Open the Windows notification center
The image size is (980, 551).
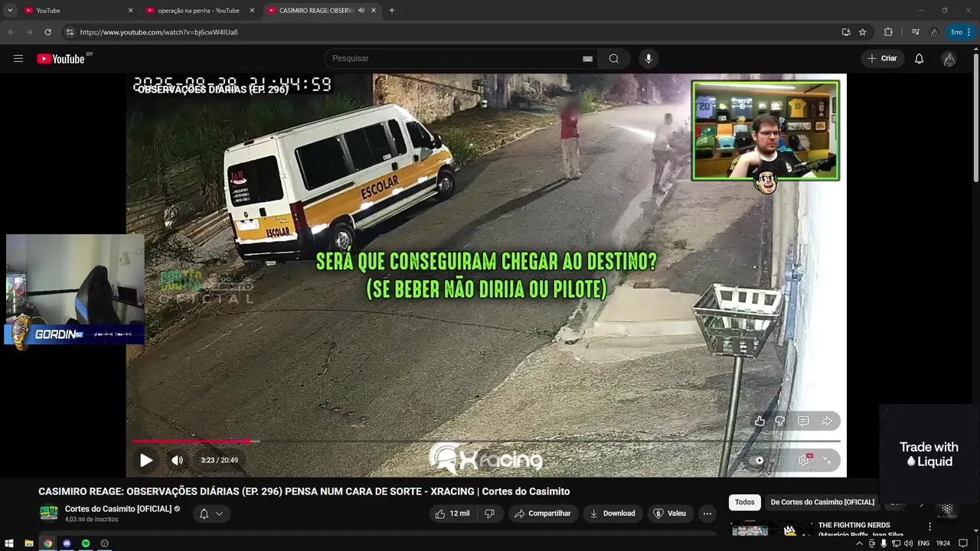point(963,543)
